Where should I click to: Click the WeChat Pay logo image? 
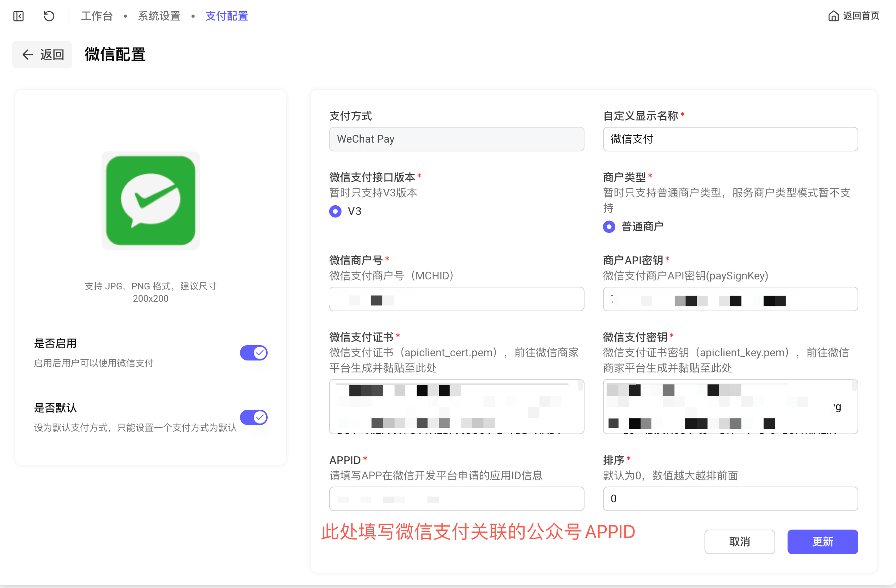pyautogui.click(x=150, y=200)
